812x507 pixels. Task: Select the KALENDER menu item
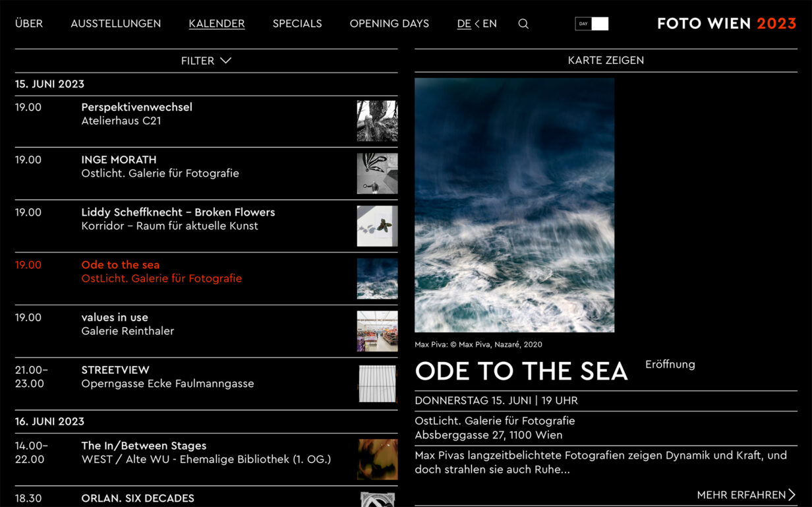[x=217, y=24]
